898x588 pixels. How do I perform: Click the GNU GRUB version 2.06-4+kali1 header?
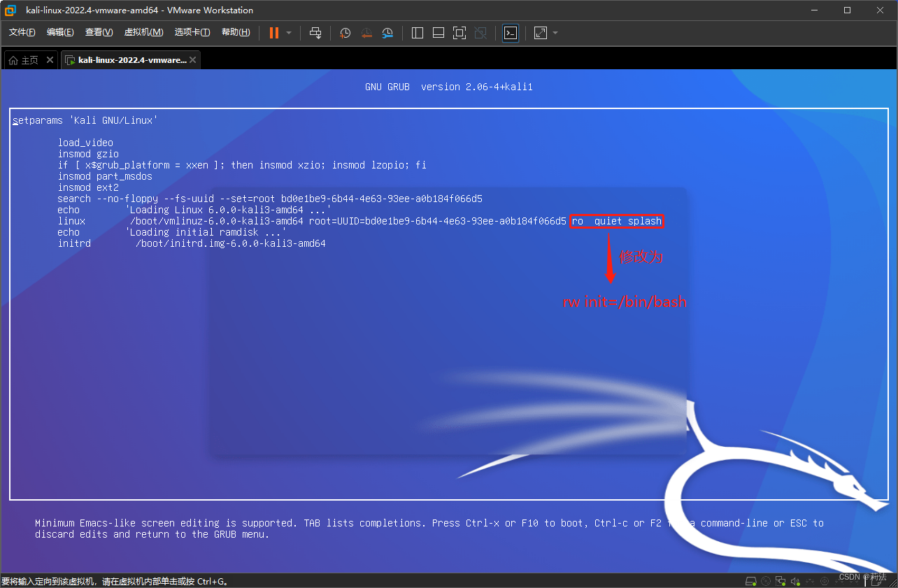[448, 87]
